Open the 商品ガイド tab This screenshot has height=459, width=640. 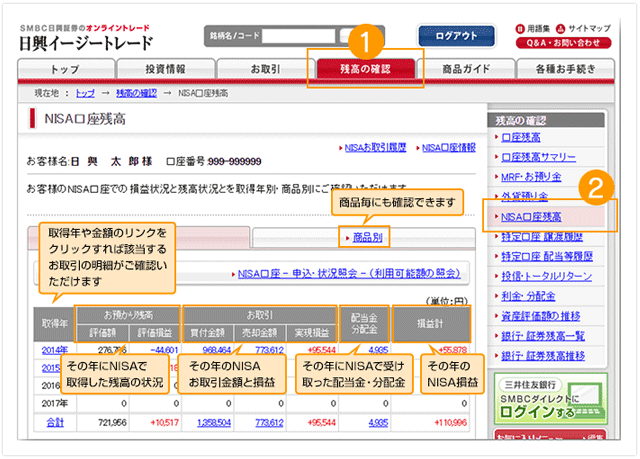[x=464, y=69]
